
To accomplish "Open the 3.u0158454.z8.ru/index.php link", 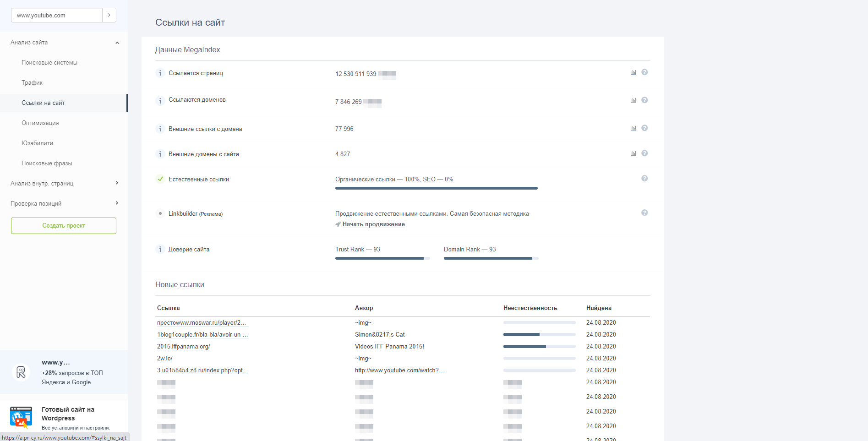I will coord(203,370).
